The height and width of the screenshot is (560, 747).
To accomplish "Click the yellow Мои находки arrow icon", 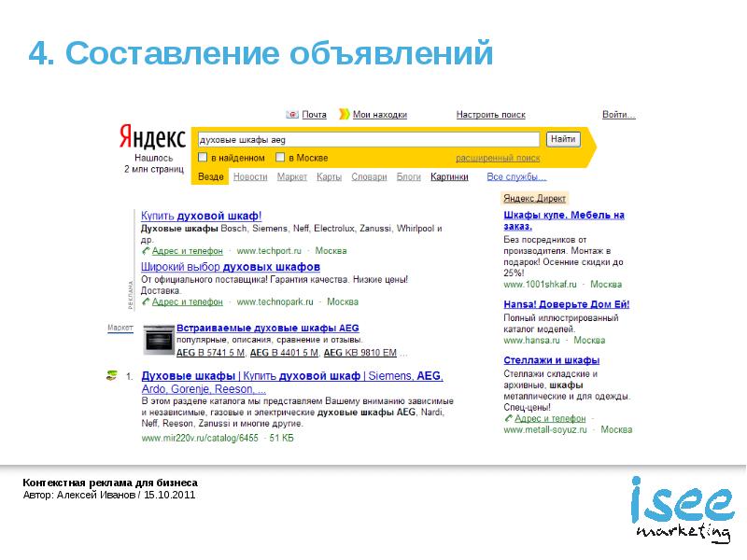I will click(345, 115).
